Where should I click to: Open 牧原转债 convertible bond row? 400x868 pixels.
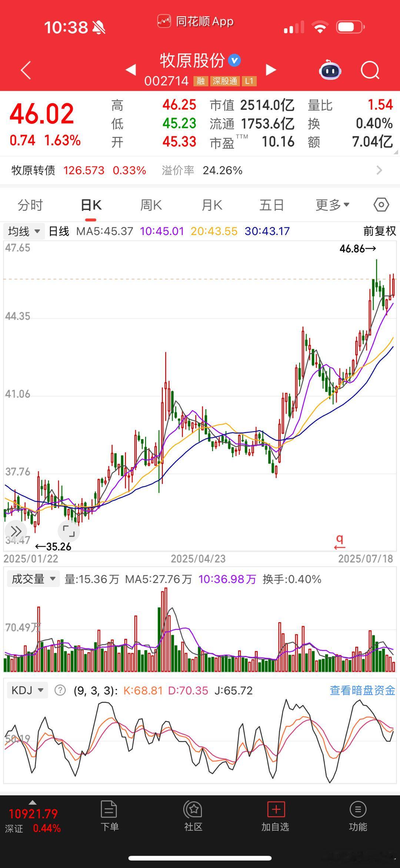[x=200, y=170]
